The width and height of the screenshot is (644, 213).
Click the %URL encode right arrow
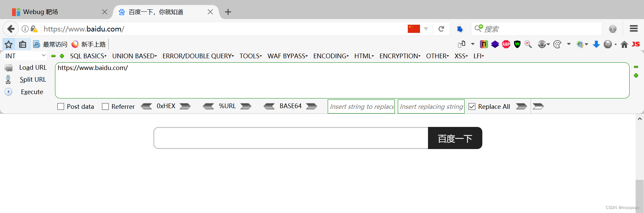point(246,106)
